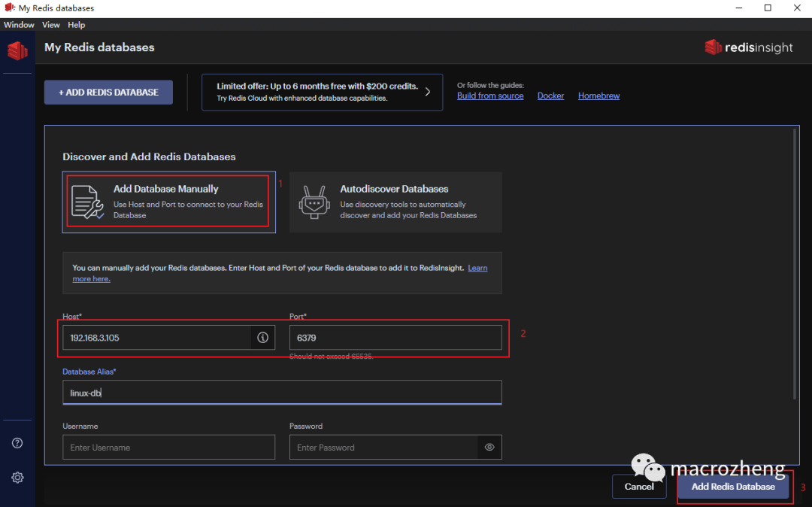812x507 pixels.
Task: Click the Database Alias input field
Action: pyautogui.click(x=282, y=393)
